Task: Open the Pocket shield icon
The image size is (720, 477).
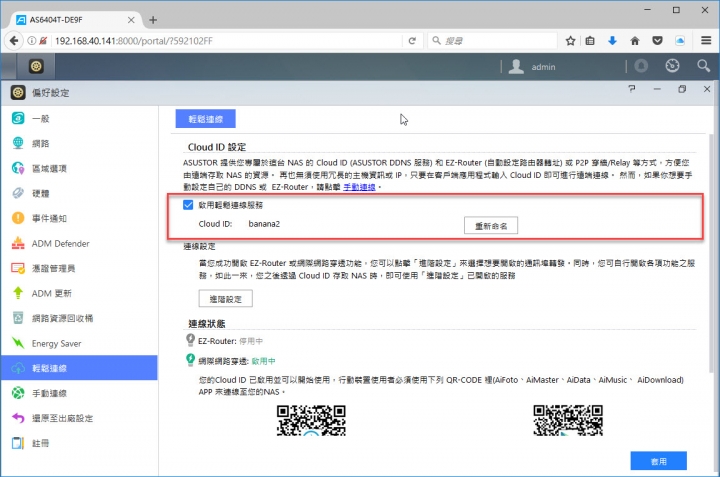Action: (x=658, y=41)
